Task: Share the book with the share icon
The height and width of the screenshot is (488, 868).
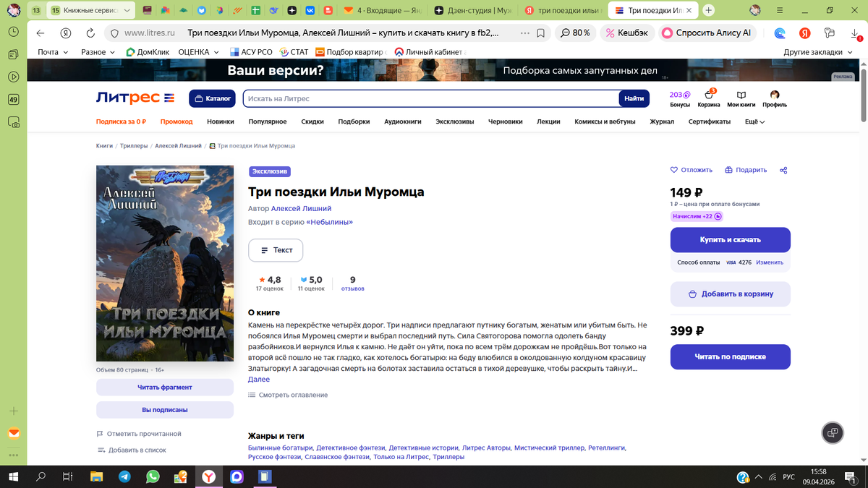Action: (783, 169)
